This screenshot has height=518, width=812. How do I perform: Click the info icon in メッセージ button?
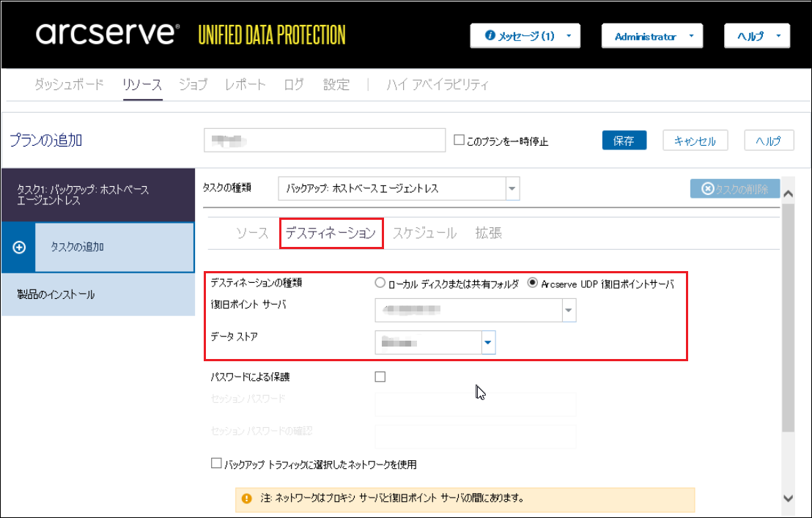490,36
